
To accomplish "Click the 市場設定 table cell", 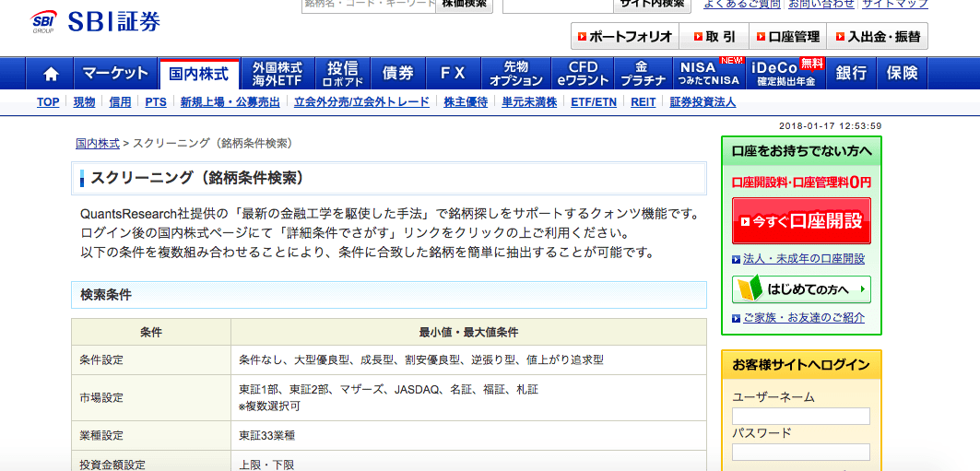I will coord(151,398).
